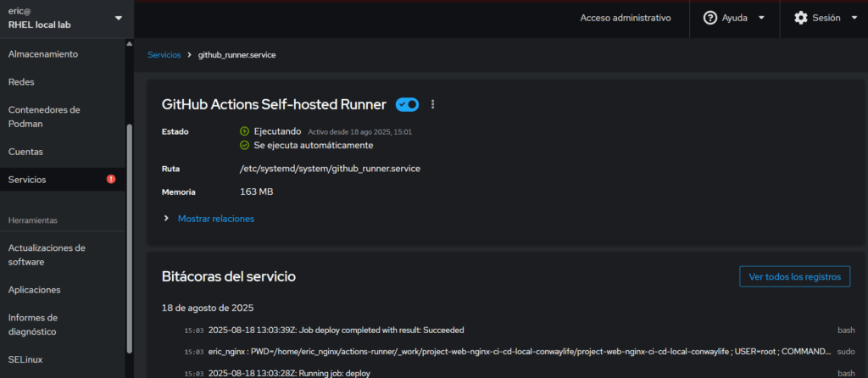This screenshot has height=378, width=868.
Task: Click Acceso administrativo in the top bar
Action: click(x=626, y=18)
